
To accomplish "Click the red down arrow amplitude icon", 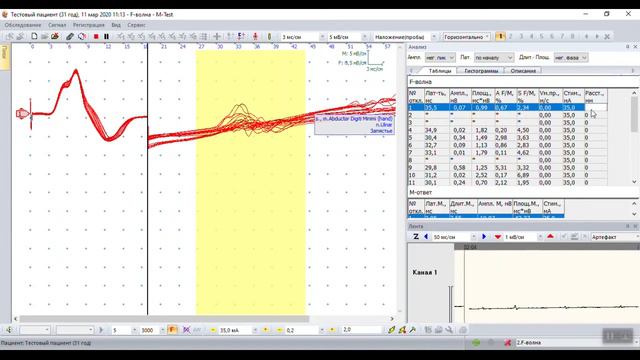I will pos(497,236).
